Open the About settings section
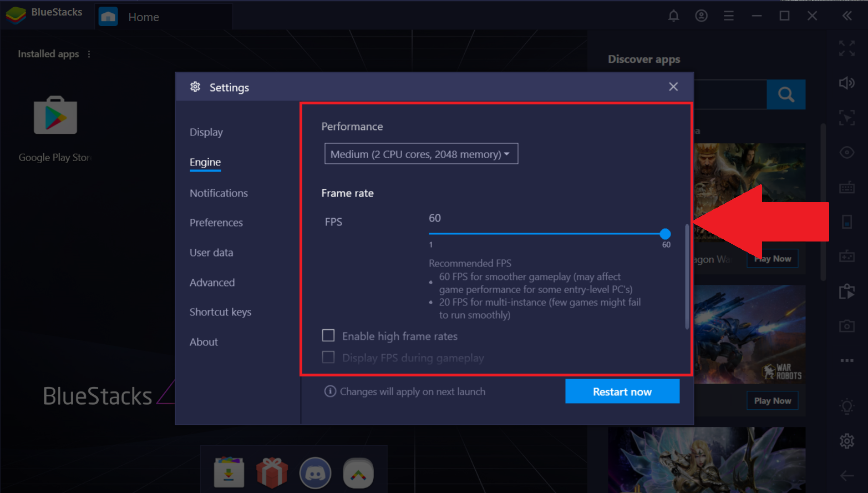This screenshot has height=493, width=868. point(204,342)
